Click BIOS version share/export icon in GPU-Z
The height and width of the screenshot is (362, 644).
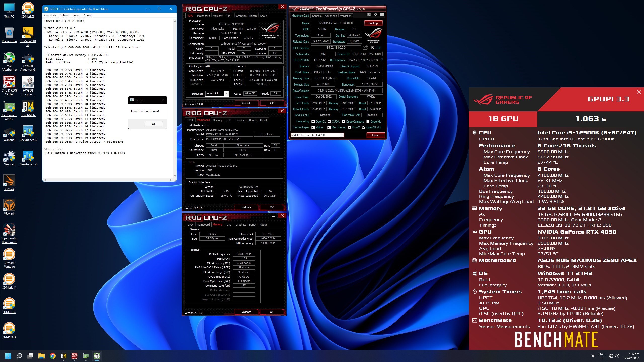(x=365, y=48)
